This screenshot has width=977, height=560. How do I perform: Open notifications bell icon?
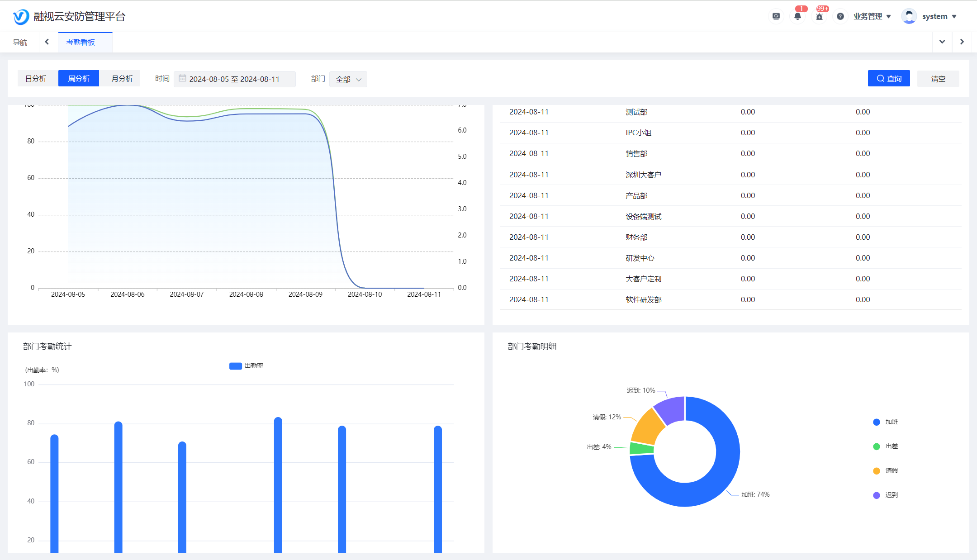tap(797, 16)
